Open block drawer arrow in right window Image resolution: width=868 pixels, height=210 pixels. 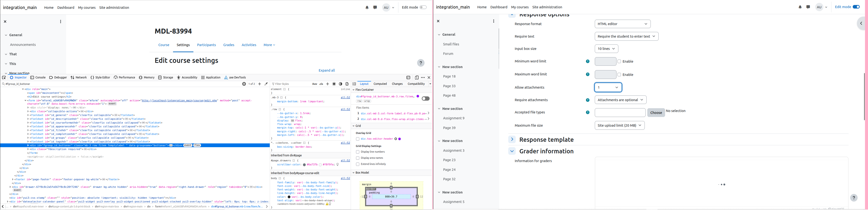[x=861, y=23]
